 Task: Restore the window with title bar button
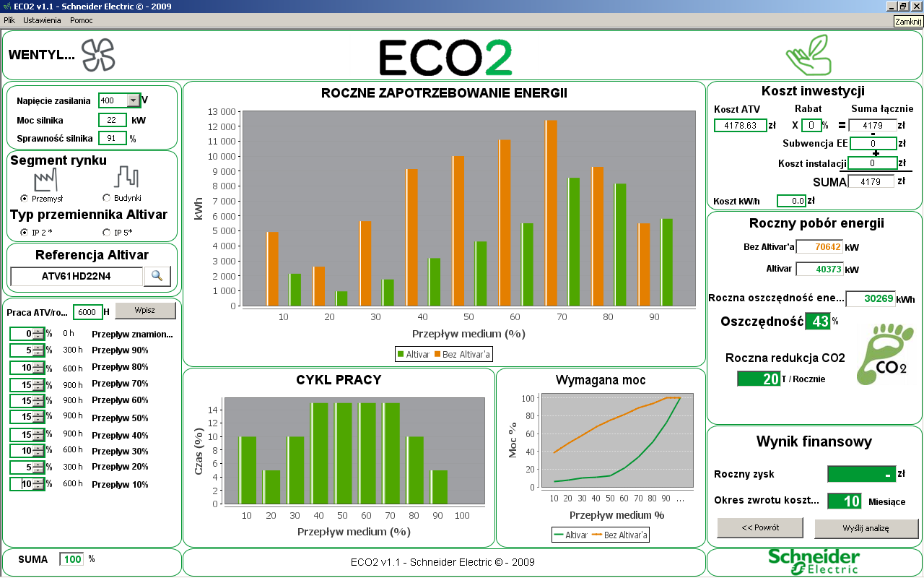click(902, 6)
